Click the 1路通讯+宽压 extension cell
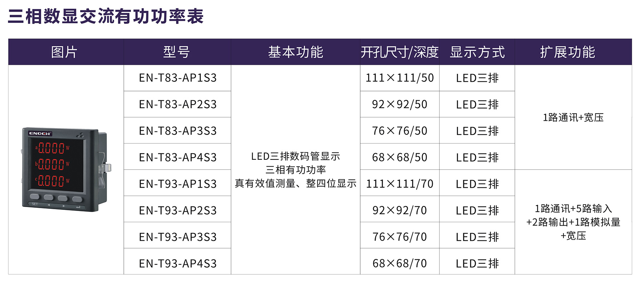This screenshot has width=644, height=283. pos(573,117)
